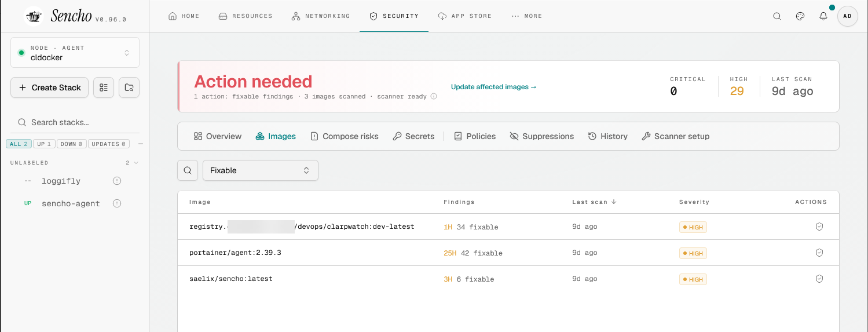Screen dimensions: 868x332
Task: Collapse the Unlabeled stacks group
Action: click(75, 163)
